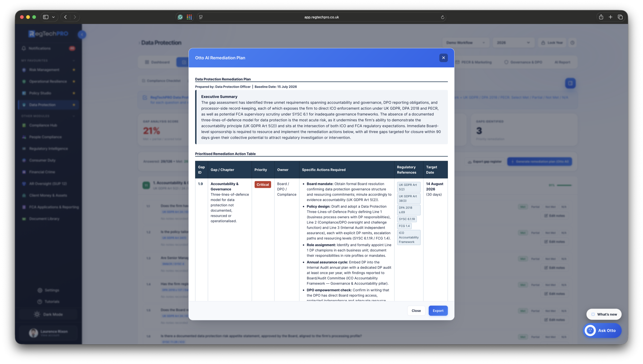Screen dimensions: 643x364
Task: Click the Close button at modal bottom
Action: click(416, 310)
